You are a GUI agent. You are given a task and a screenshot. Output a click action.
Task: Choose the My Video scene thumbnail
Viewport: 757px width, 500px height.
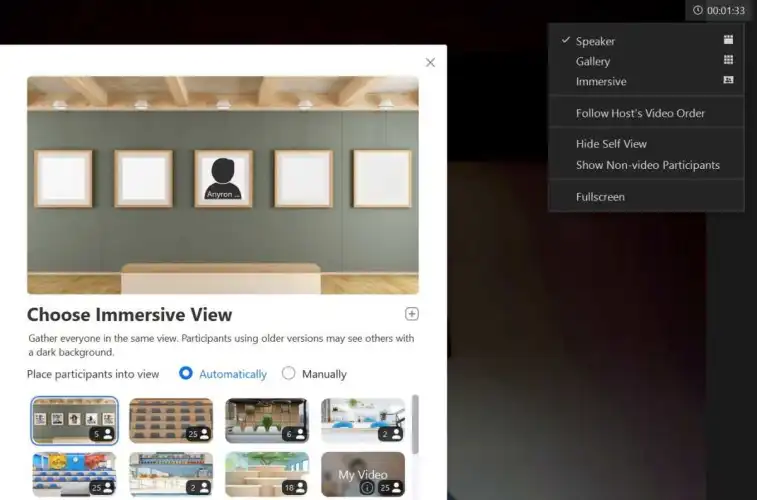click(x=362, y=473)
